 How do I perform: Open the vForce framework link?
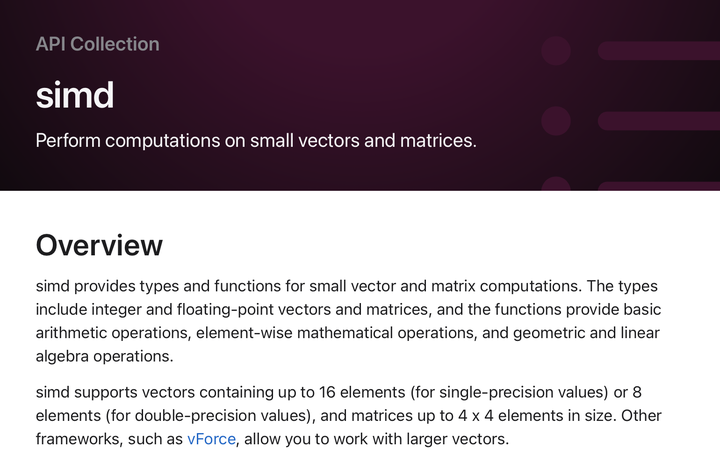pyautogui.click(x=211, y=439)
